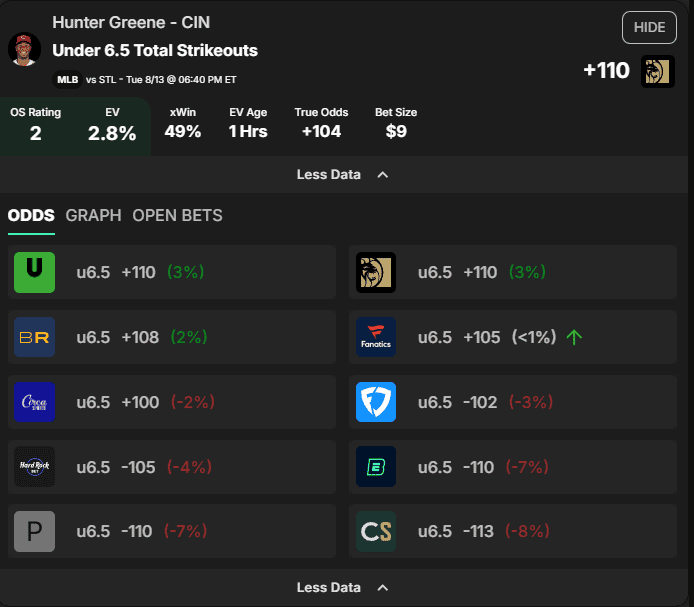This screenshot has width=694, height=607.
Task: Click the Fanatics sportsbook icon
Action: click(376, 337)
